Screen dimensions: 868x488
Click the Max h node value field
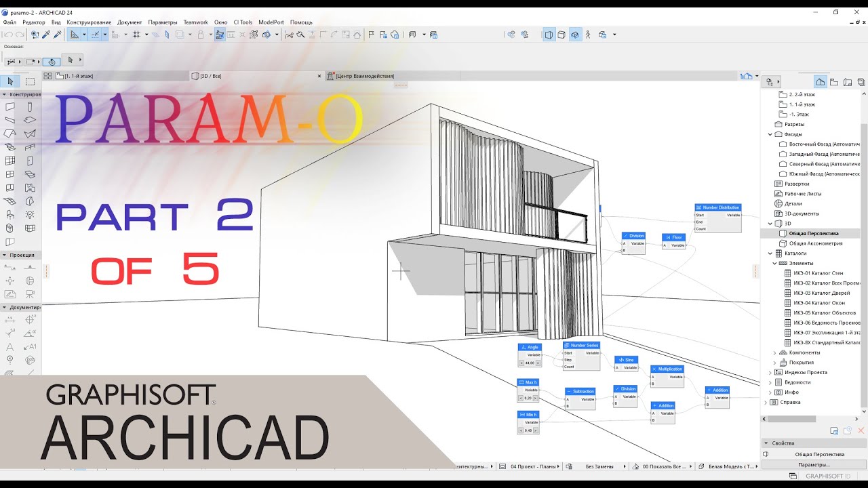point(528,398)
